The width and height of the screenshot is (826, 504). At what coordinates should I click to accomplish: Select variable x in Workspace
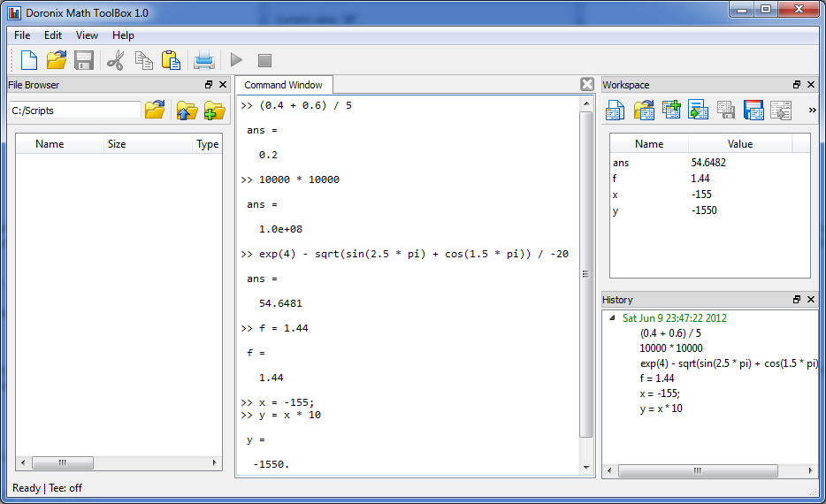coord(615,195)
